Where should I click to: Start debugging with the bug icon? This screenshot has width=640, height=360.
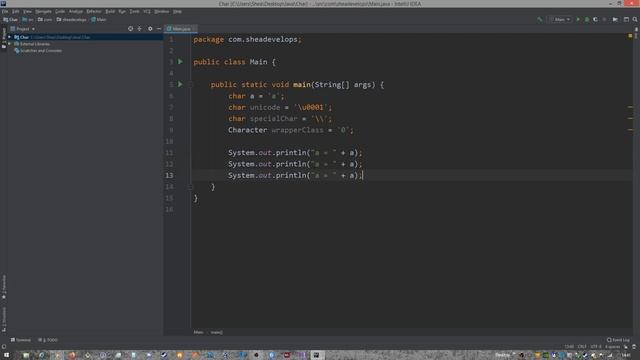(x=587, y=19)
